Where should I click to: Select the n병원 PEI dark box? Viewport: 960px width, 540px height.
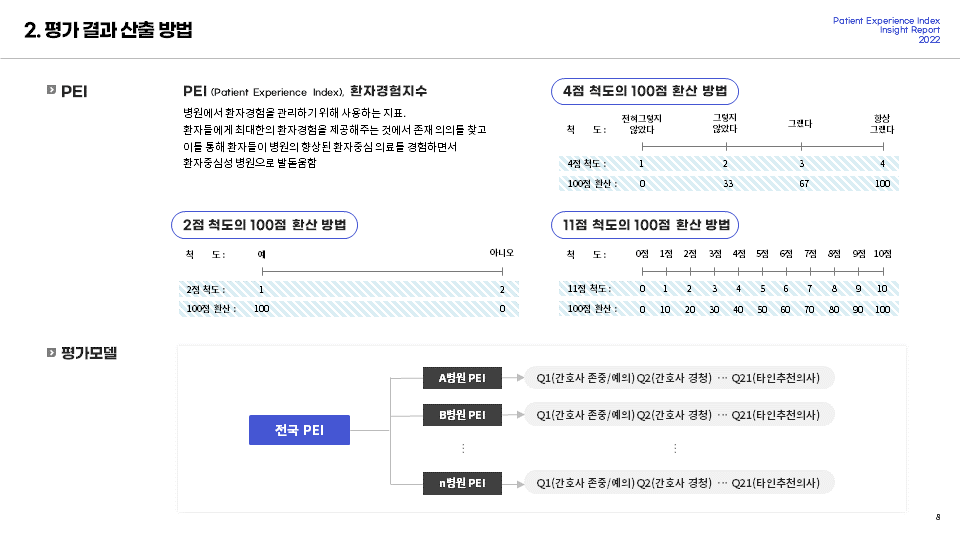pos(462,483)
